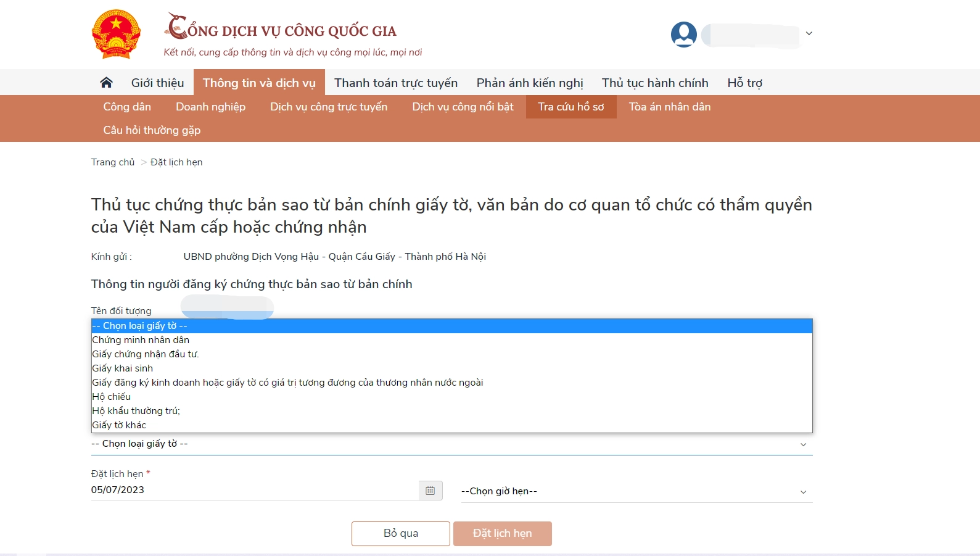Image resolution: width=980 pixels, height=556 pixels.
Task: Open Thủ tục hành chính menu
Action: (x=655, y=83)
